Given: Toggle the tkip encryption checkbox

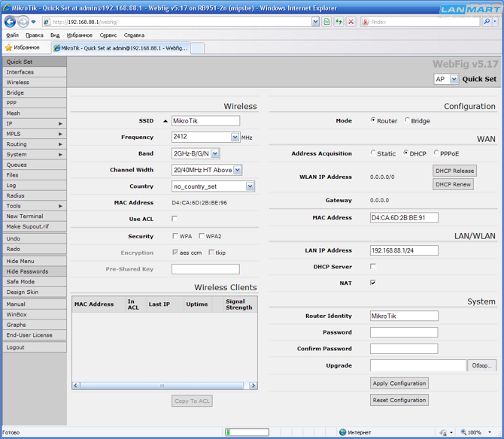Looking at the screenshot, I should [211, 253].
